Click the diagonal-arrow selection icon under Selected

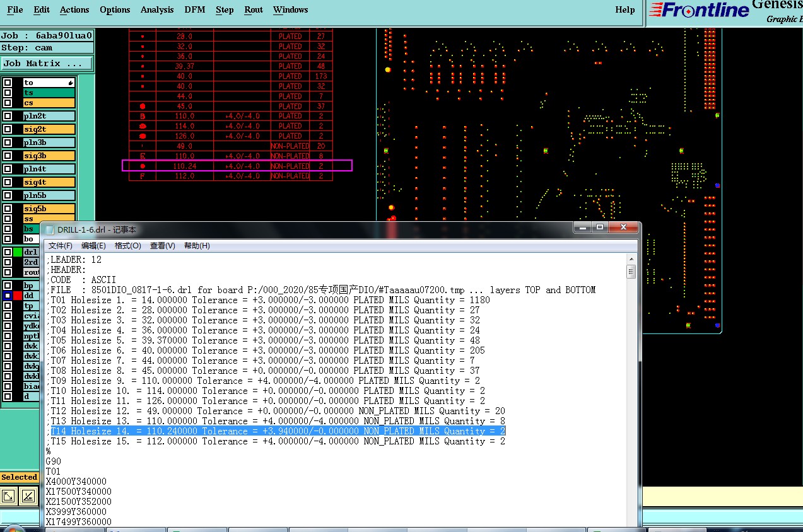pos(9,496)
